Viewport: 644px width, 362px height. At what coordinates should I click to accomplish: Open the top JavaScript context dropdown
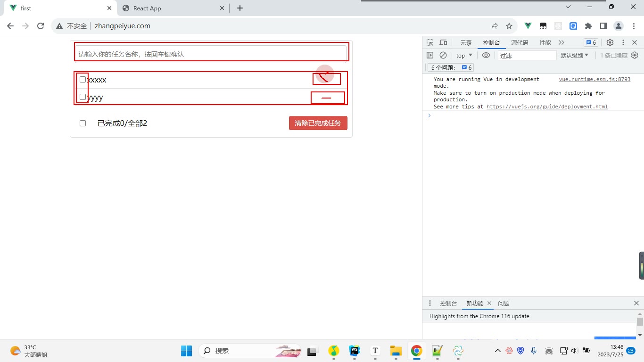464,55
